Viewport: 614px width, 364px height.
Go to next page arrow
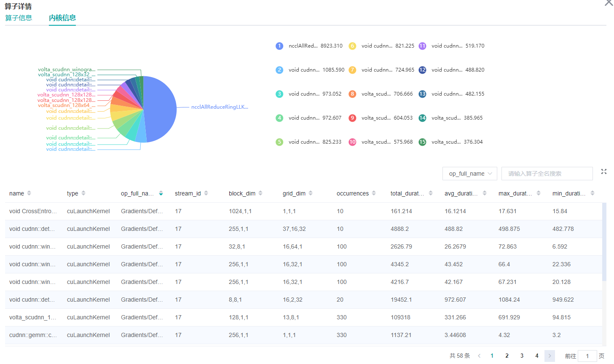[550, 356]
